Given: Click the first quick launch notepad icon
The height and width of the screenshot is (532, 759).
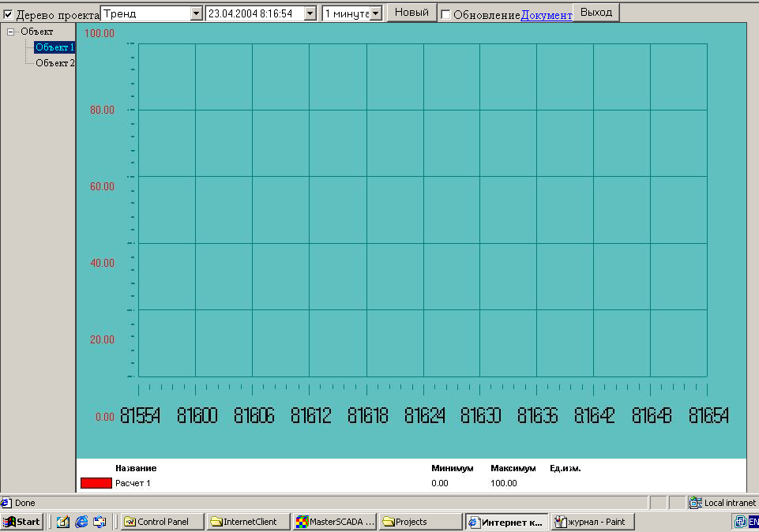Looking at the screenshot, I should [63, 522].
